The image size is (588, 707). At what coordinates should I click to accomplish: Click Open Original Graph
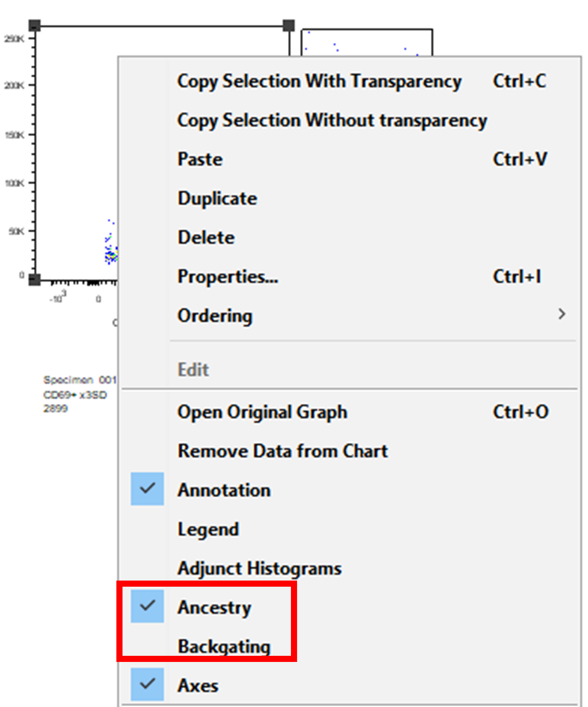point(262,412)
